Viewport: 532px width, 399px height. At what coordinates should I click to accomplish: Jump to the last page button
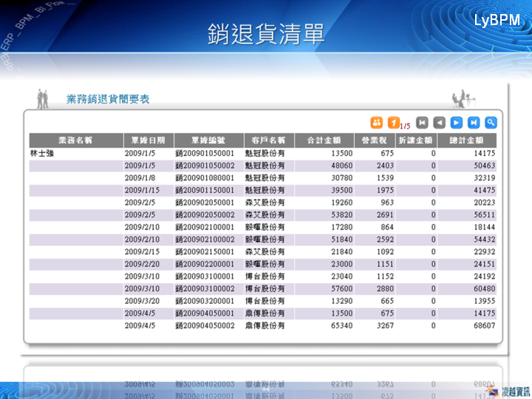(474, 123)
